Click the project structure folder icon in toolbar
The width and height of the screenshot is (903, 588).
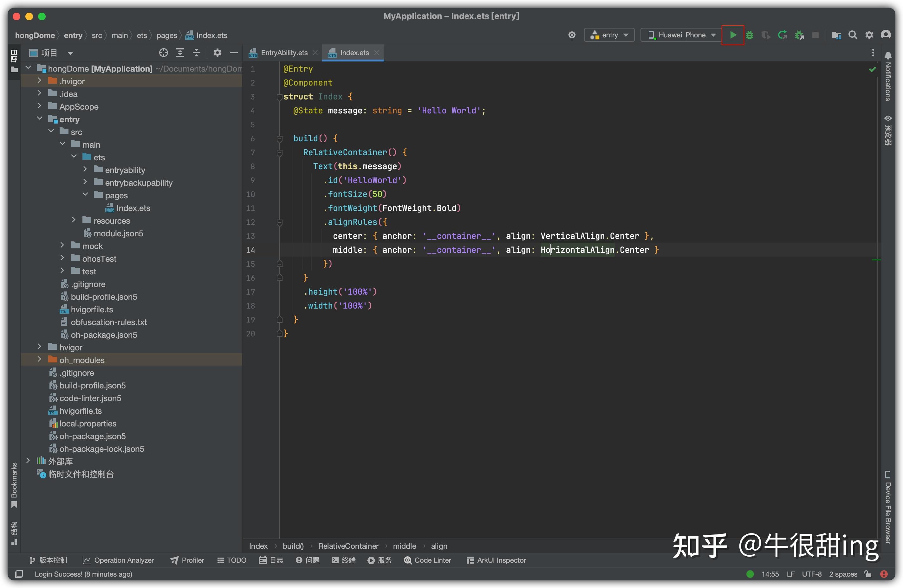(x=836, y=35)
